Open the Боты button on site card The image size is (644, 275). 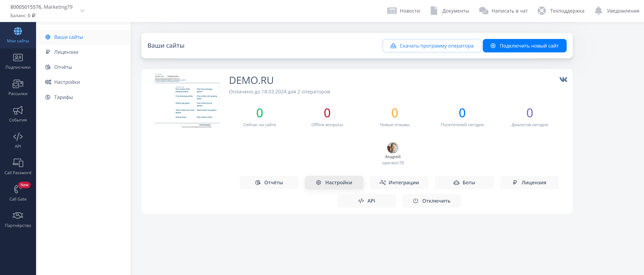[x=464, y=183]
